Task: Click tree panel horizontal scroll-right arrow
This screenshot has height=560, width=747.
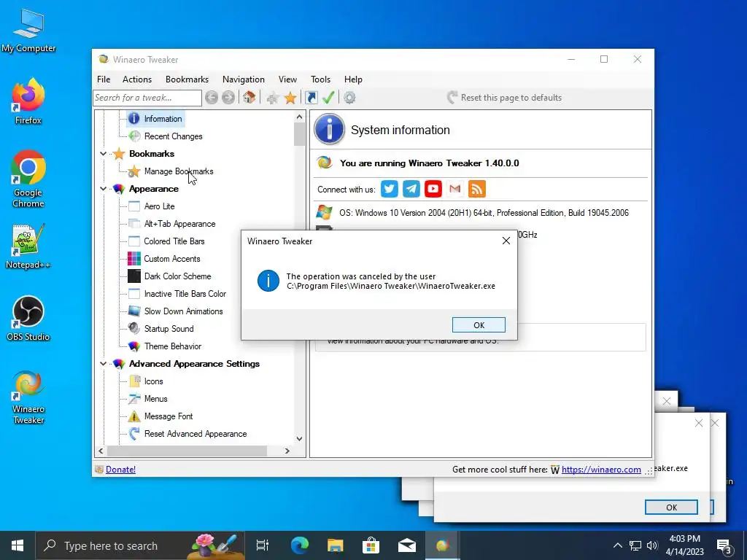Action: 287,451
